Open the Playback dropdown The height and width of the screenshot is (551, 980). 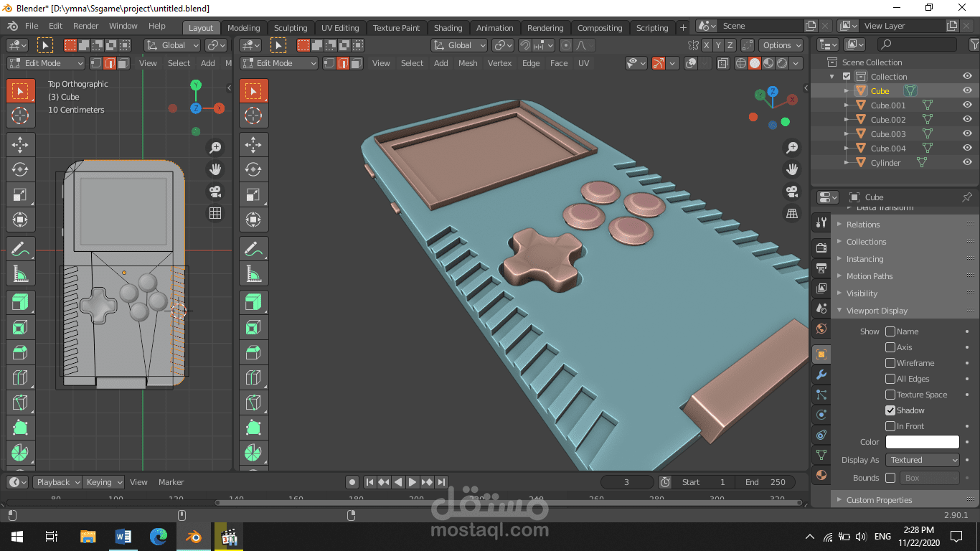(57, 482)
